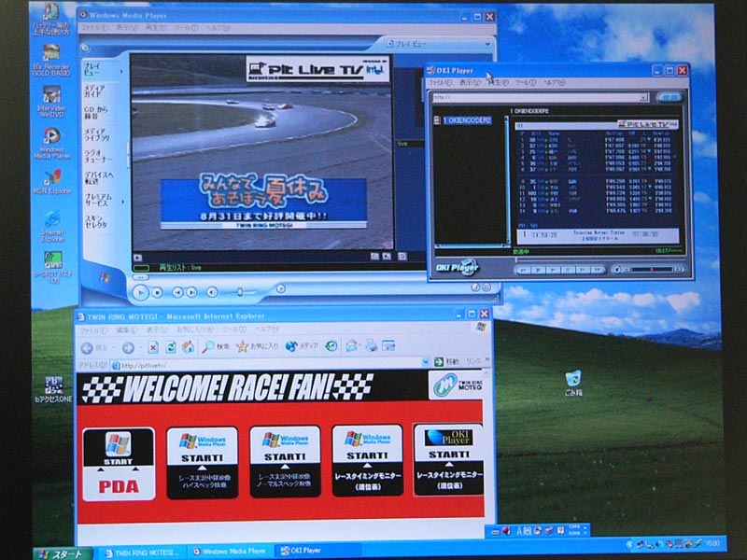747x560 pixels.
Task: Open 再生 menu in Windows Media Player
Action: click(156, 28)
